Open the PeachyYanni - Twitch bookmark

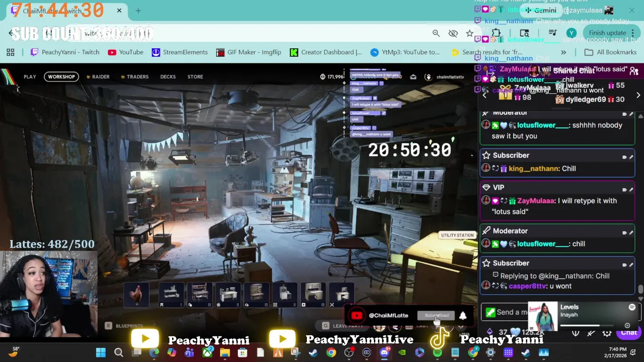[x=65, y=52]
